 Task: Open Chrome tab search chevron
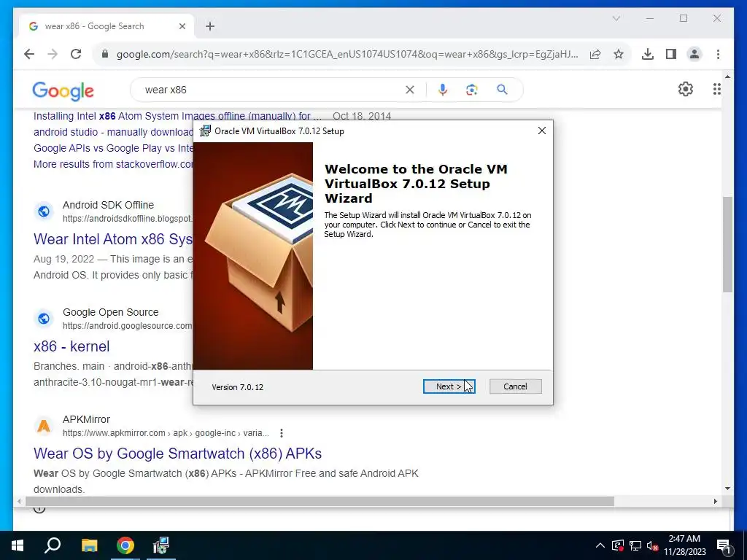coord(616,18)
